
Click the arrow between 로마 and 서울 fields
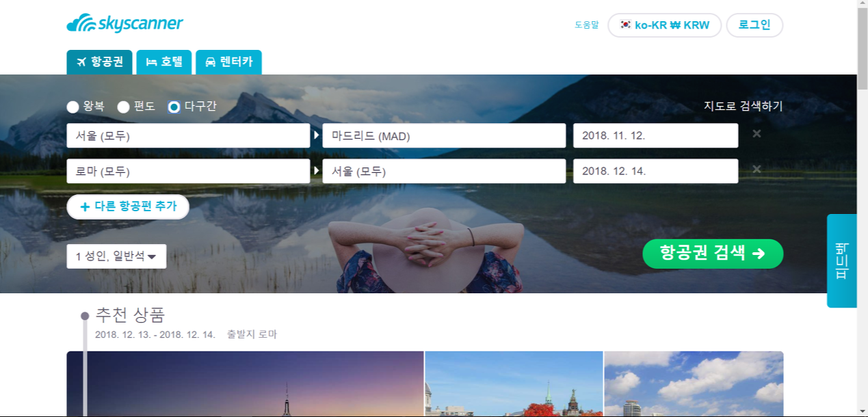coord(316,170)
